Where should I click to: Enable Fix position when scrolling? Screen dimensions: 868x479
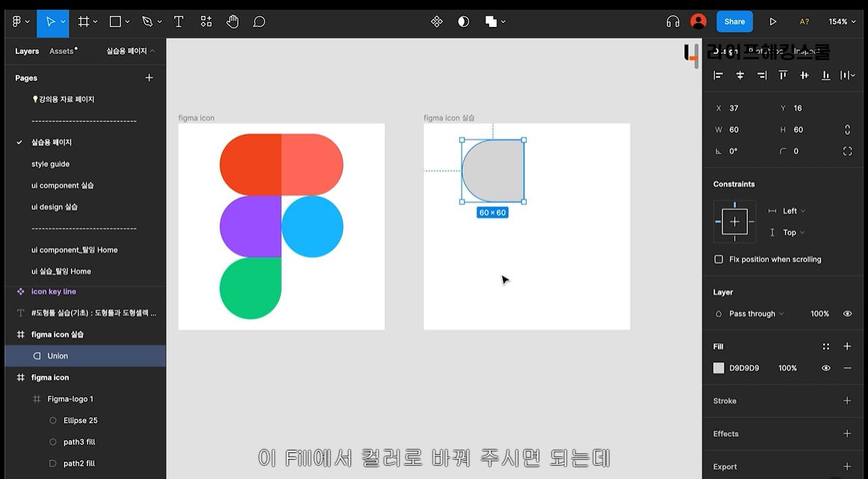click(x=719, y=259)
